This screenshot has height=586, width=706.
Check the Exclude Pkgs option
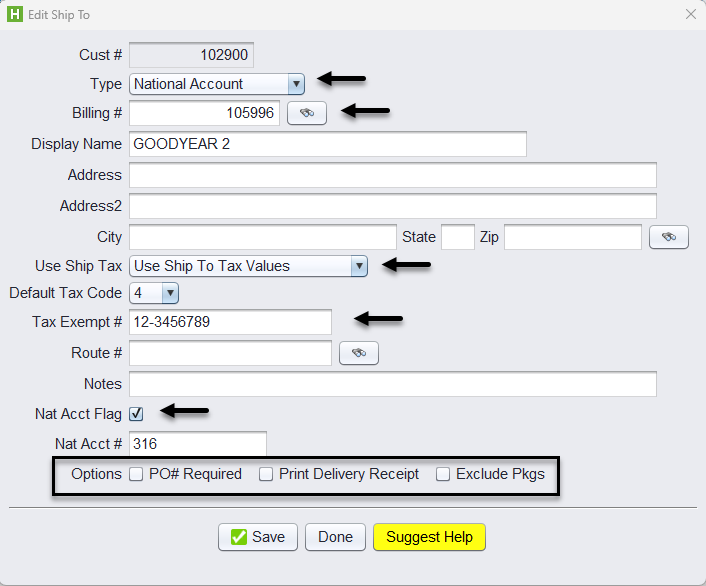pyautogui.click(x=443, y=475)
